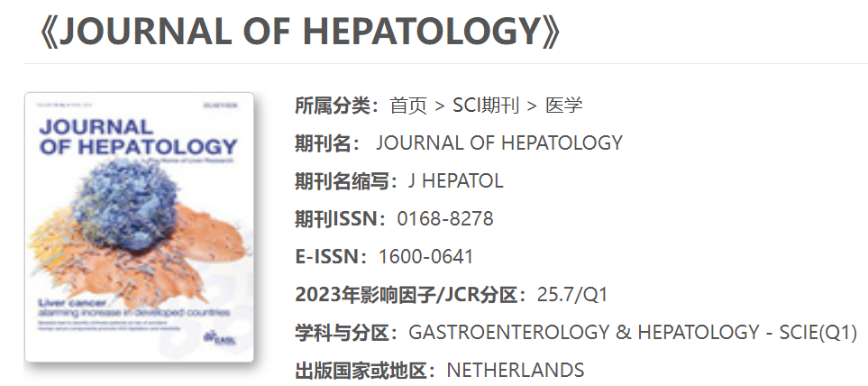Click the 学科与分区 label
The height and width of the screenshot is (386, 868).
(346, 332)
